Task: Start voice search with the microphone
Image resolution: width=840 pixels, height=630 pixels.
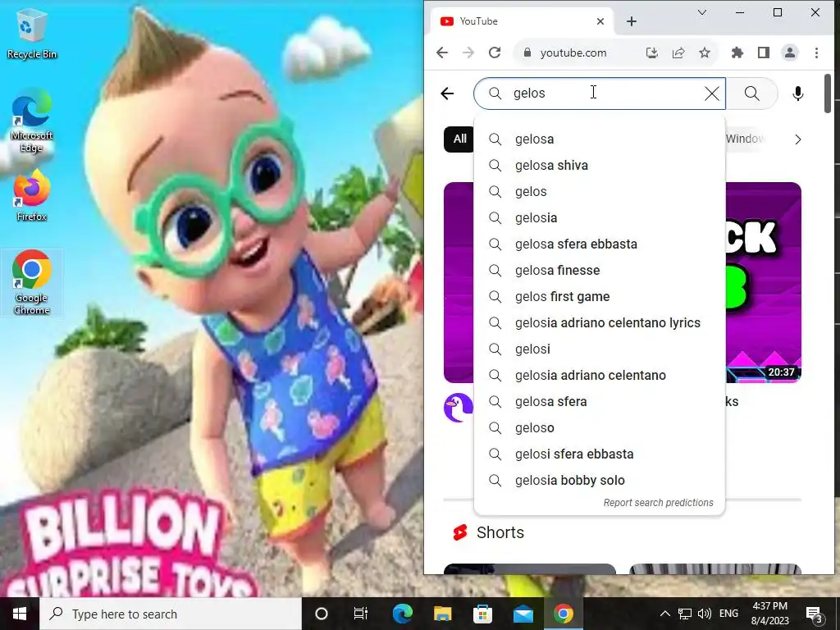Action: (x=797, y=94)
